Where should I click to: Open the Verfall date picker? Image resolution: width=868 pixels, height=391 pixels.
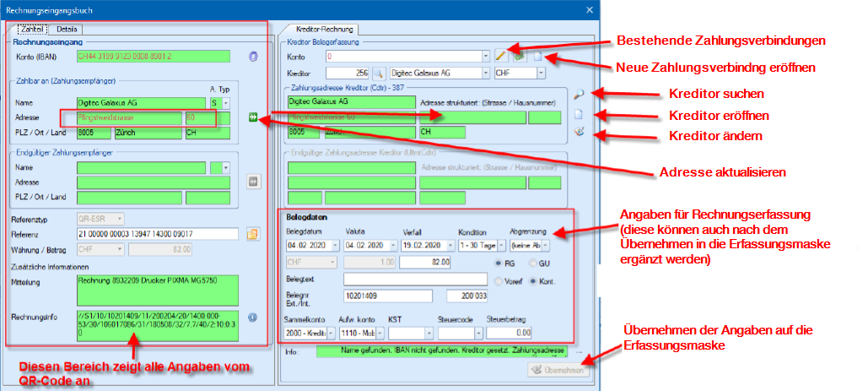(x=450, y=245)
